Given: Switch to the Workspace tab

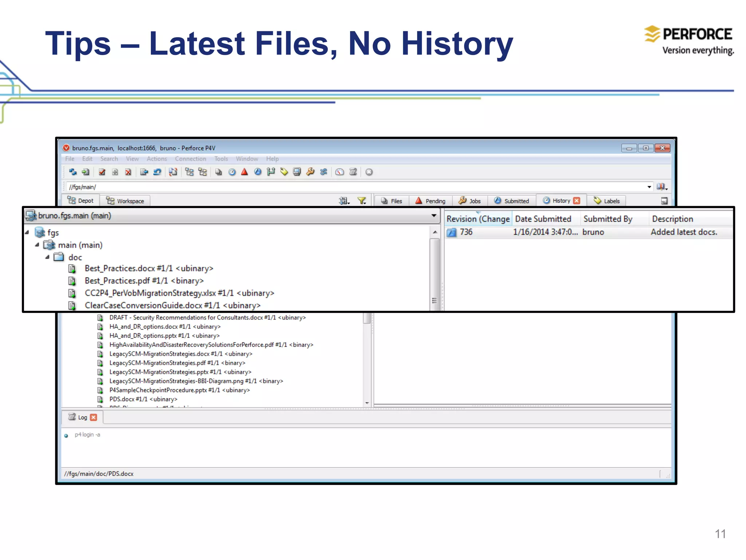Looking at the screenshot, I should 125,201.
